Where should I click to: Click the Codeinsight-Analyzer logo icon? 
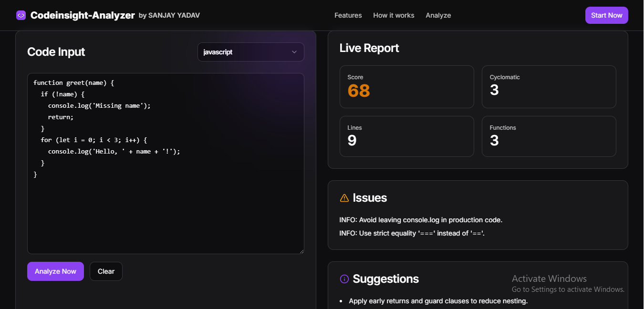coord(21,15)
